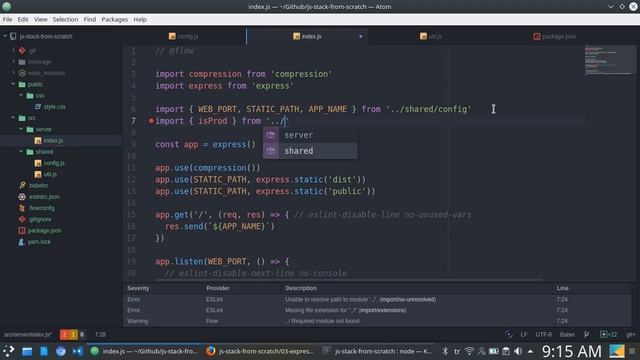Switch to the config.js editor tab
The height and width of the screenshot is (360, 640).
pos(184,36)
